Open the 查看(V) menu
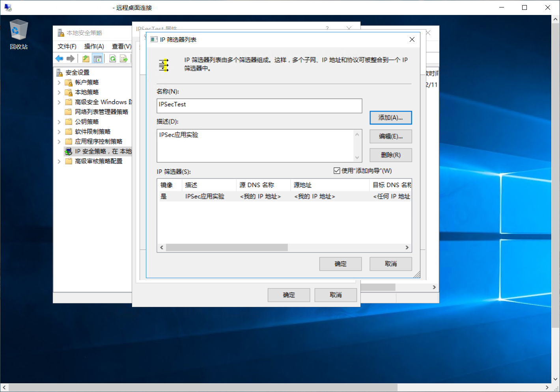Viewport: 560px width, 392px height. 121,46
